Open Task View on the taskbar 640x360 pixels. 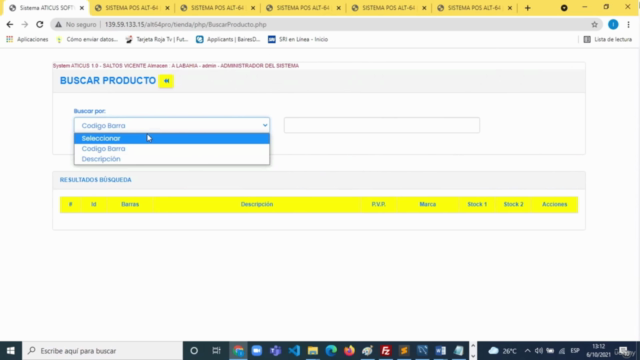(216, 351)
